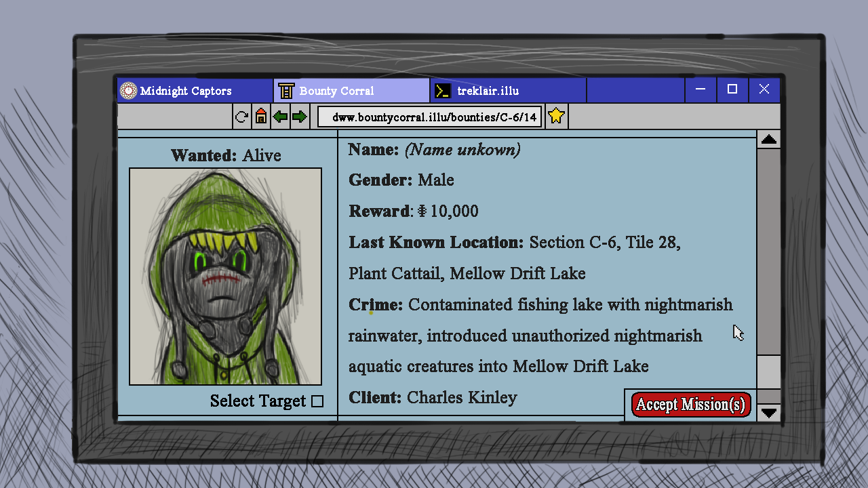Select the Bounty Corral tab
Screen dimensions: 868x488
(x=351, y=91)
